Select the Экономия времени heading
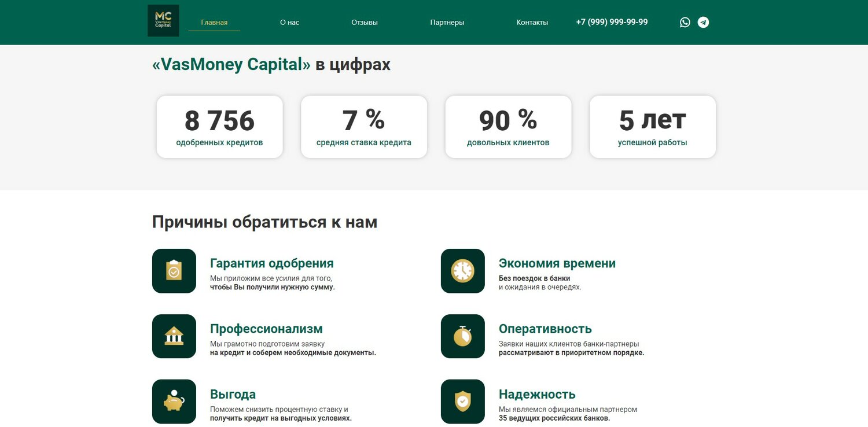Screen dimensions: 868x427 pos(557,263)
